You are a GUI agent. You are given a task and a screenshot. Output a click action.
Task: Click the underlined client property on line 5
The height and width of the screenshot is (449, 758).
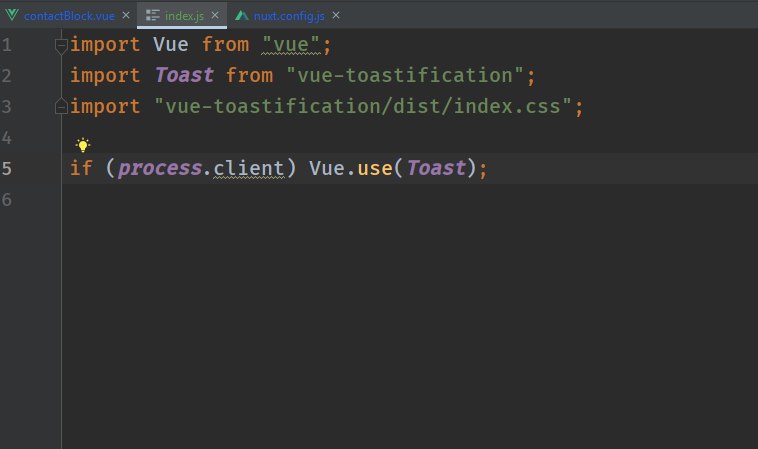point(249,169)
